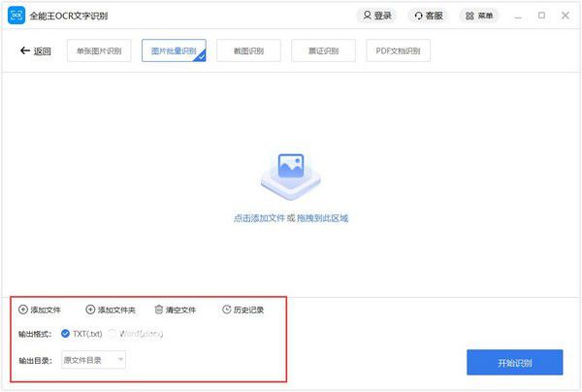Go back with the 返回 arrow
The image size is (582, 392).
pos(35,50)
